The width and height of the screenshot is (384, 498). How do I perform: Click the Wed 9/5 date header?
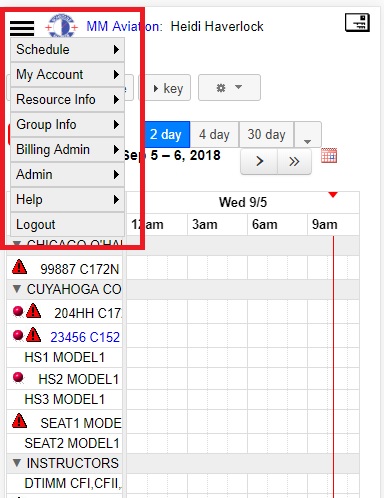pos(243,202)
